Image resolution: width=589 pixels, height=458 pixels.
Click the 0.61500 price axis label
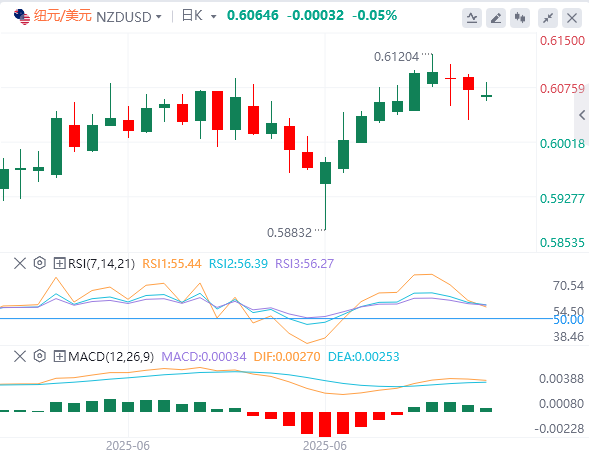(x=562, y=41)
